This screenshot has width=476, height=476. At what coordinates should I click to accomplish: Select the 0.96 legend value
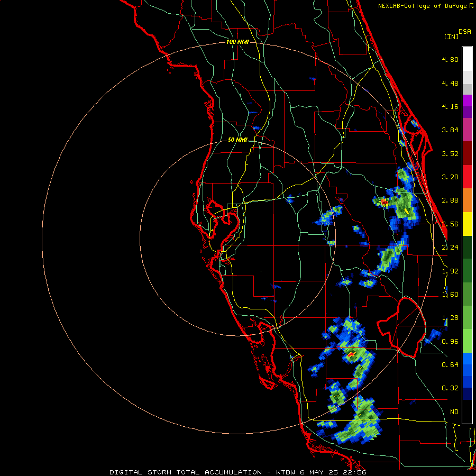tap(450, 342)
